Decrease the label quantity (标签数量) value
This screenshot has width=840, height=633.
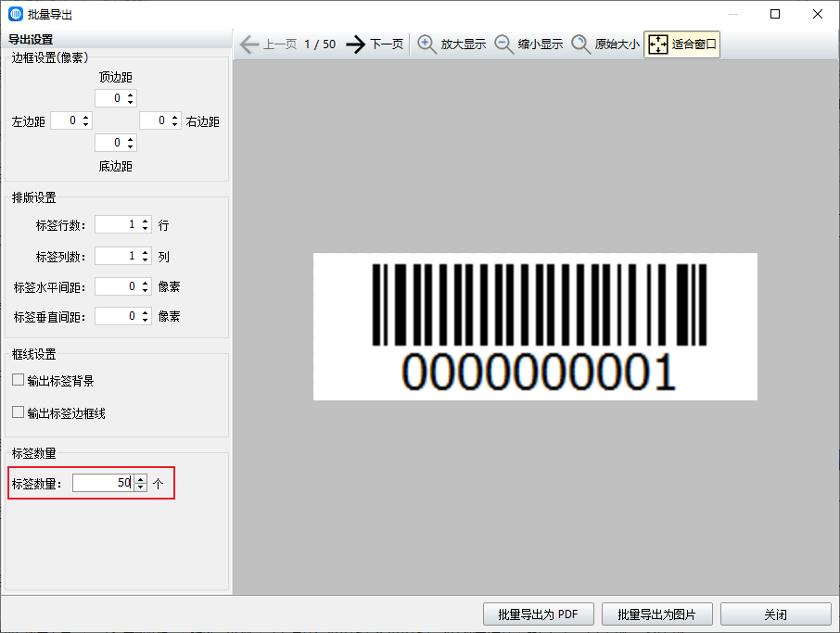pos(140,487)
